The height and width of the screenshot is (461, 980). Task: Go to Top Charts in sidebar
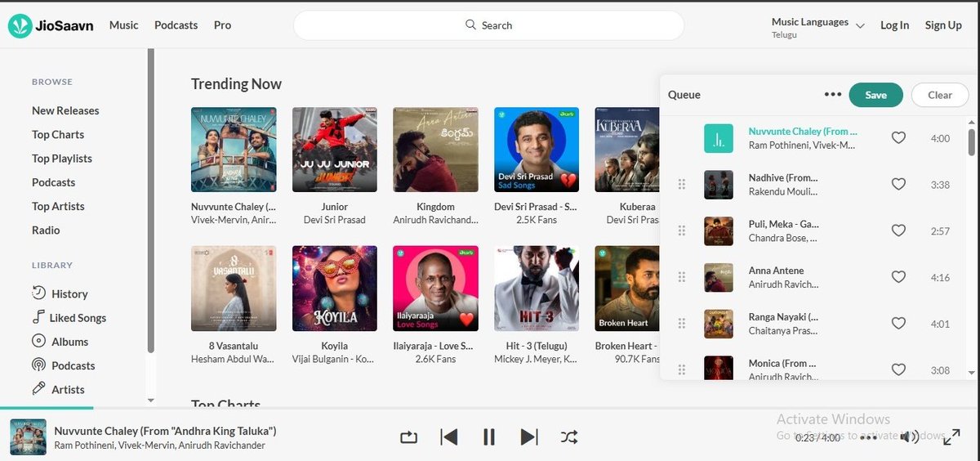(x=58, y=134)
